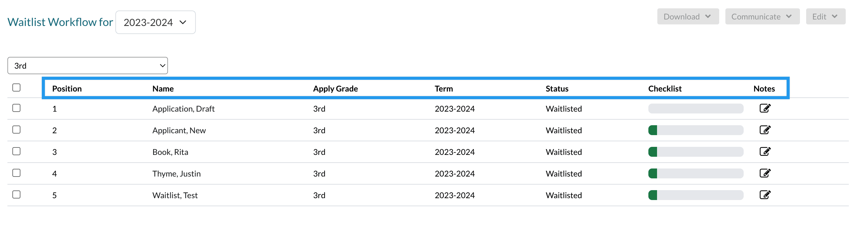Edit notes for Waitlist, Test
This screenshot has height=243, width=868.
coord(765,195)
